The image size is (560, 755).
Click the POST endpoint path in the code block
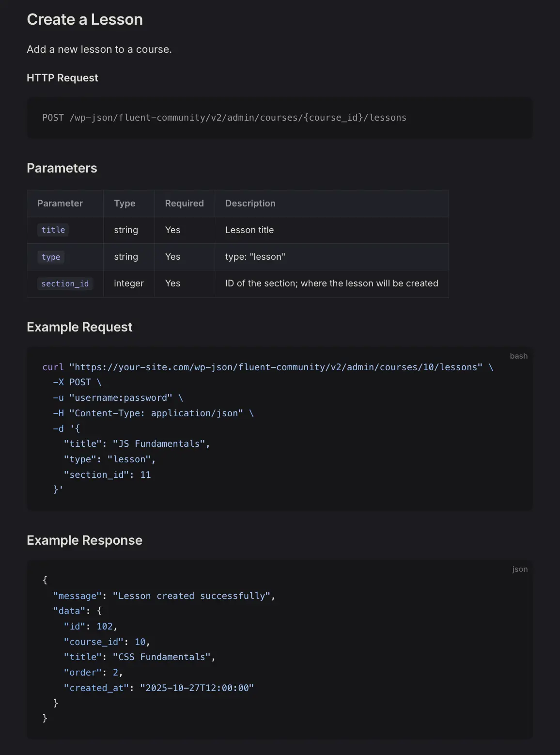[224, 118]
